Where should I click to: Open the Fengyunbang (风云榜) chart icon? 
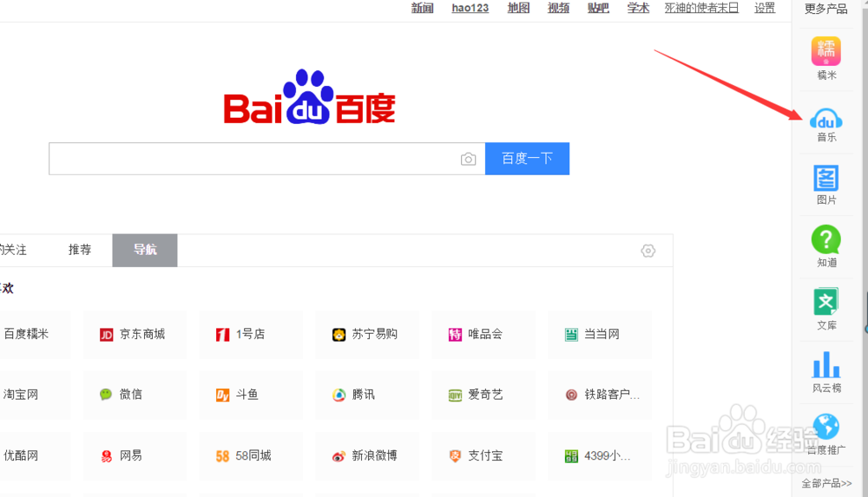point(826,364)
